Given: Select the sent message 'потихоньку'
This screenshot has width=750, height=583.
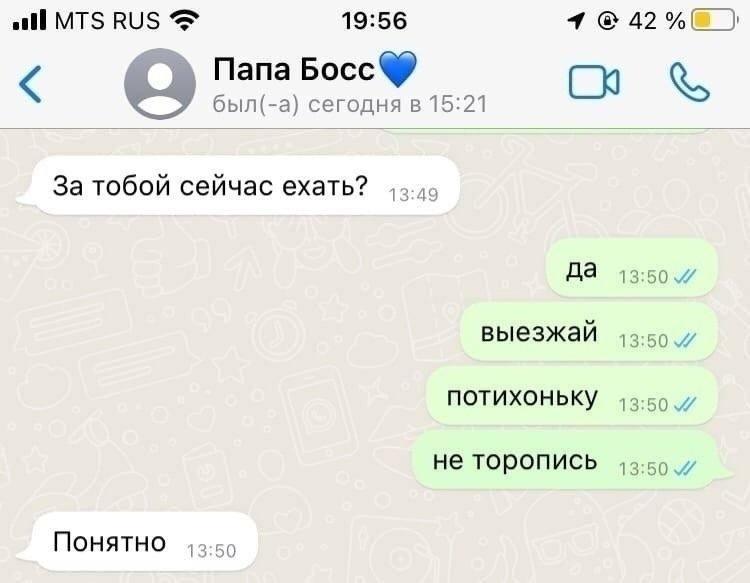Looking at the screenshot, I should pyautogui.click(x=572, y=396).
